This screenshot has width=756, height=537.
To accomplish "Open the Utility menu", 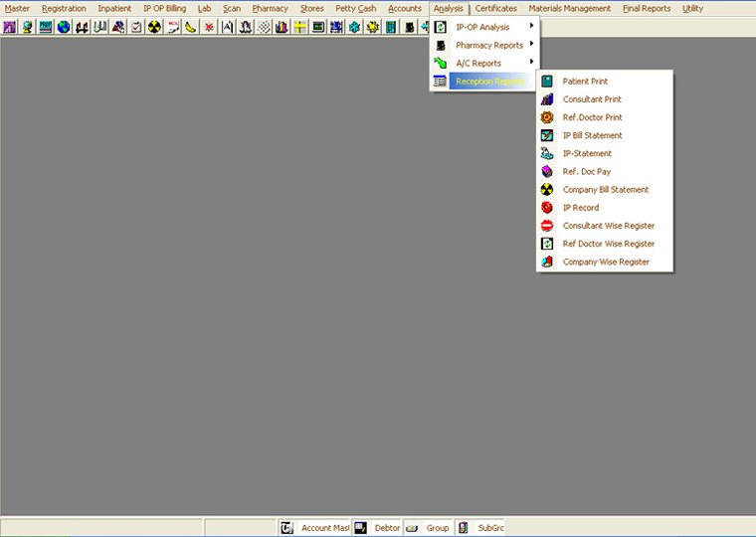I will (x=693, y=8).
